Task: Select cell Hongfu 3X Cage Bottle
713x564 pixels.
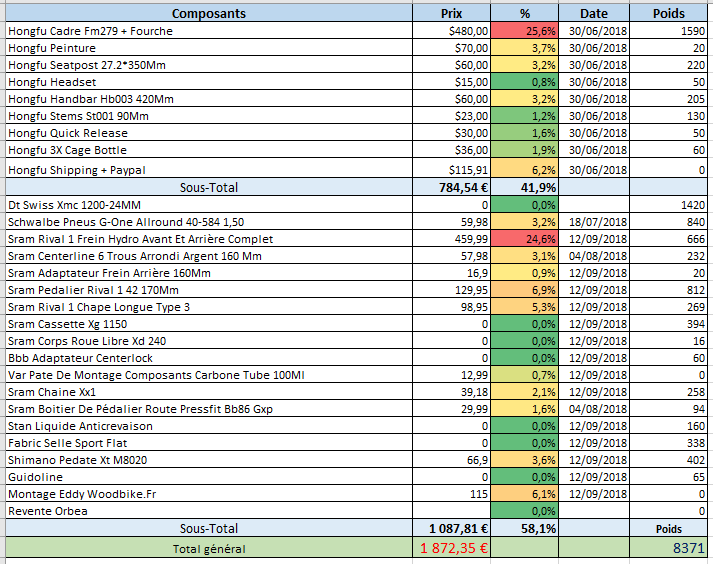Action: (209, 150)
